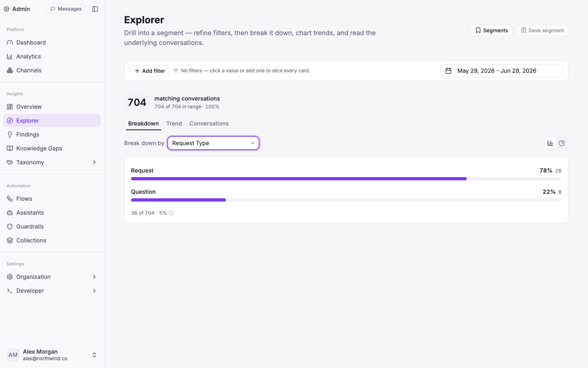Click alex@northwind.co email text
This screenshot has width=588, height=368.
[x=45, y=359]
